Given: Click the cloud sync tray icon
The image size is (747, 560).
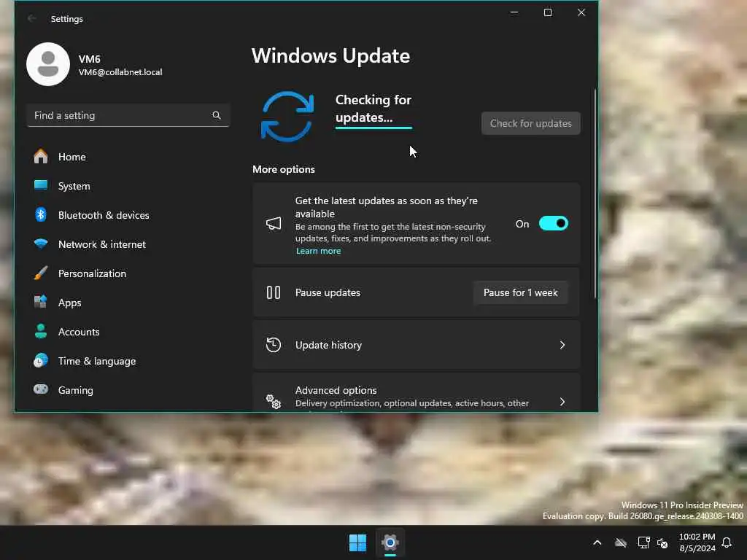Looking at the screenshot, I should pyautogui.click(x=620, y=542).
